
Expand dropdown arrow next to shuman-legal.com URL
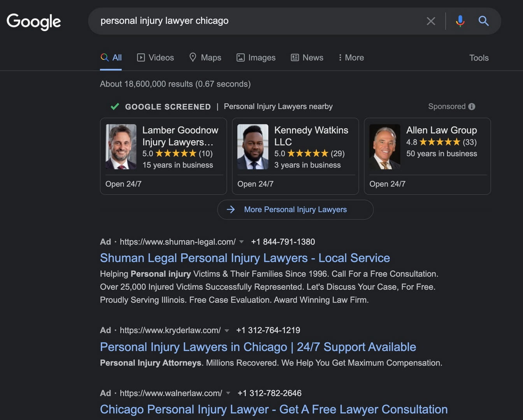(241, 242)
